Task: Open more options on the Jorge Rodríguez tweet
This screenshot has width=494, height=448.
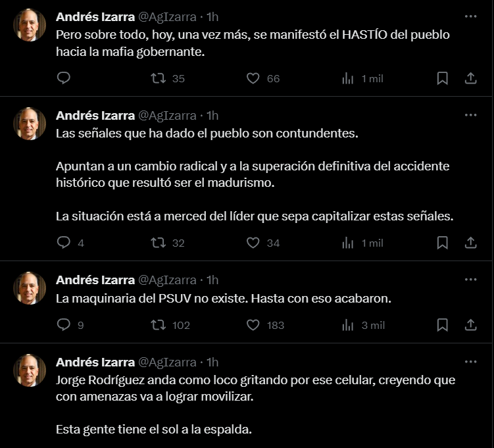Action: click(x=470, y=362)
